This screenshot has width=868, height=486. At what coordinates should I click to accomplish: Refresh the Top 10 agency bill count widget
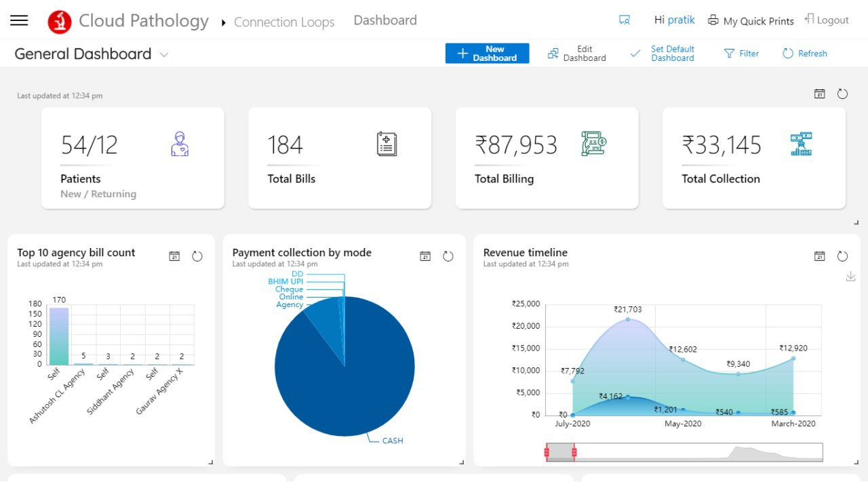coord(197,256)
